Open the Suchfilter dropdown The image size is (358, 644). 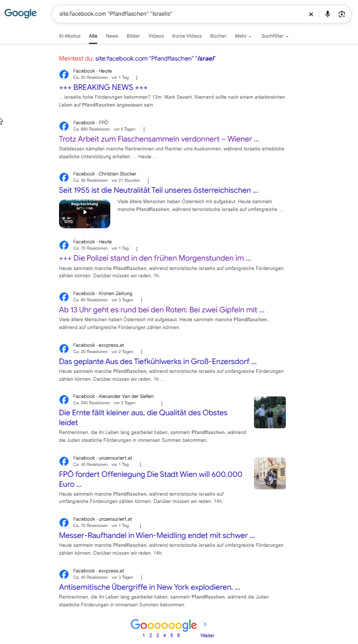[275, 36]
